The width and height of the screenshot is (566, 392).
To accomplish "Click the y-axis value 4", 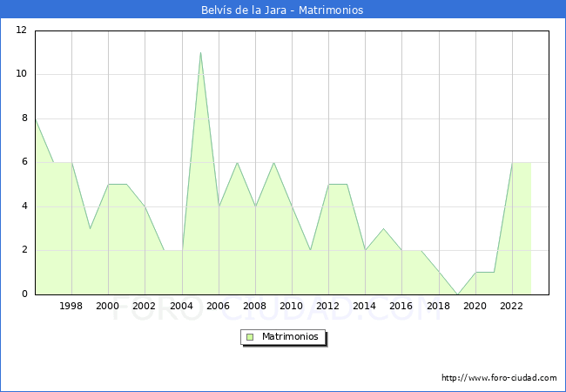I will 24,206.
